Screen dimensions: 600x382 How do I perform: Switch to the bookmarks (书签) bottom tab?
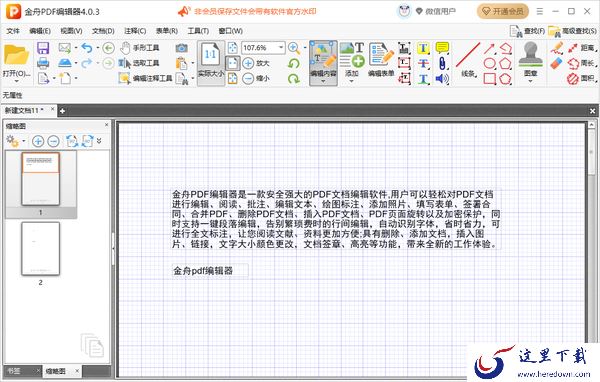pyautogui.click(x=15, y=371)
